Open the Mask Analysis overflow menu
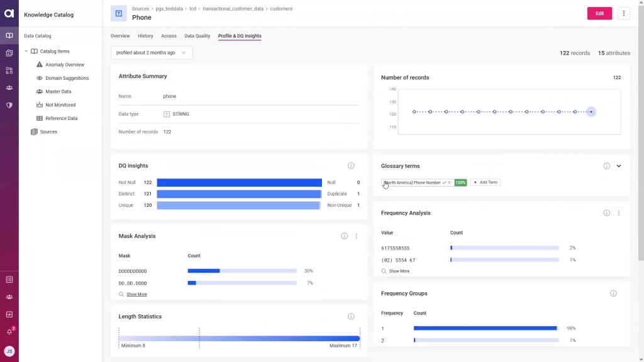 [357, 236]
